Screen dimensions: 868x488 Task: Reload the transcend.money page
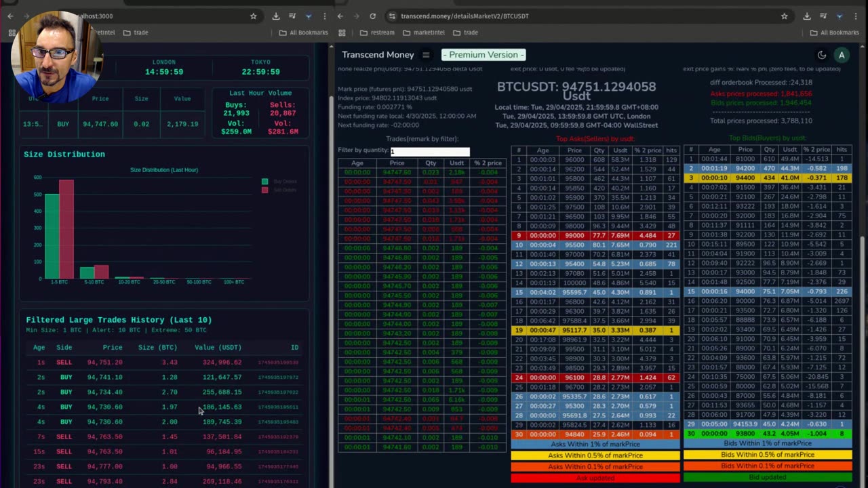pos(372,16)
